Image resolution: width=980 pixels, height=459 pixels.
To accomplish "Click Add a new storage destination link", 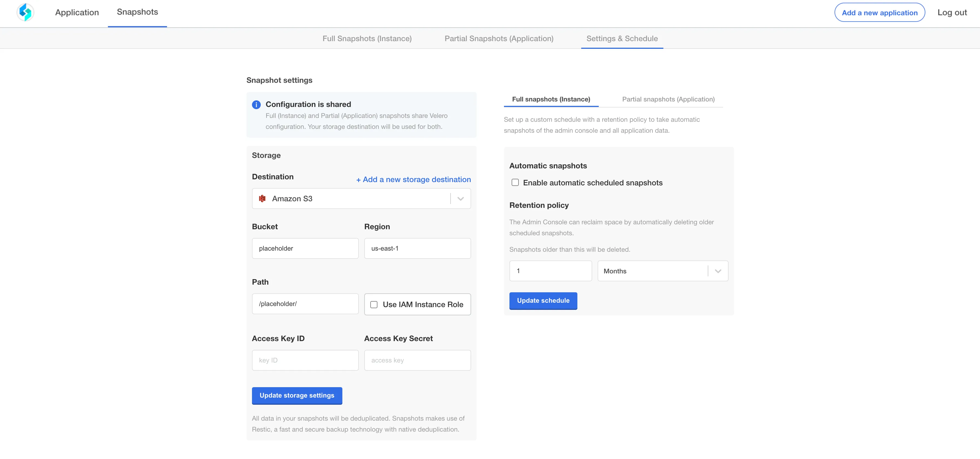I will 413,179.
